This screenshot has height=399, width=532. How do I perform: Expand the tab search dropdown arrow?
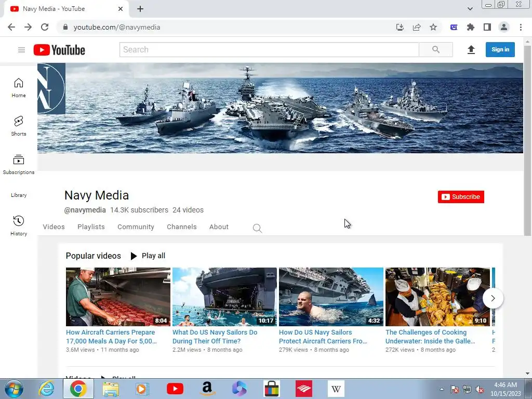pyautogui.click(x=470, y=9)
